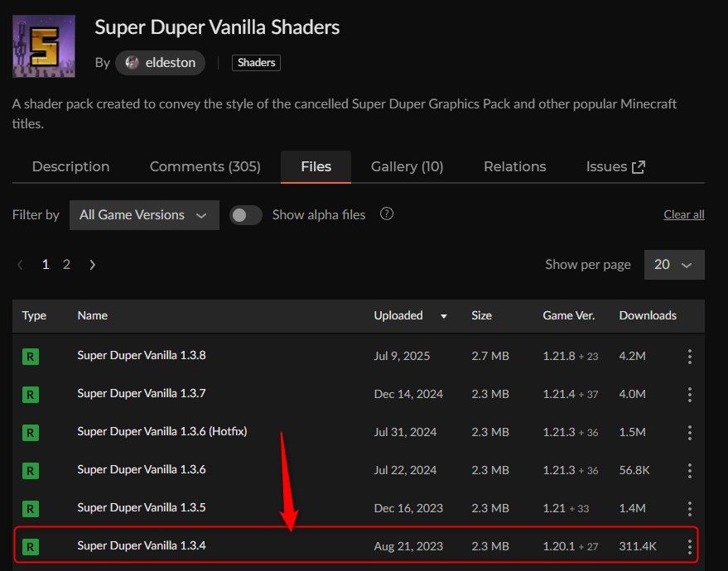Screen dimensions: 728x571
Task: Click page 2 in the pagination
Action: 66,264
